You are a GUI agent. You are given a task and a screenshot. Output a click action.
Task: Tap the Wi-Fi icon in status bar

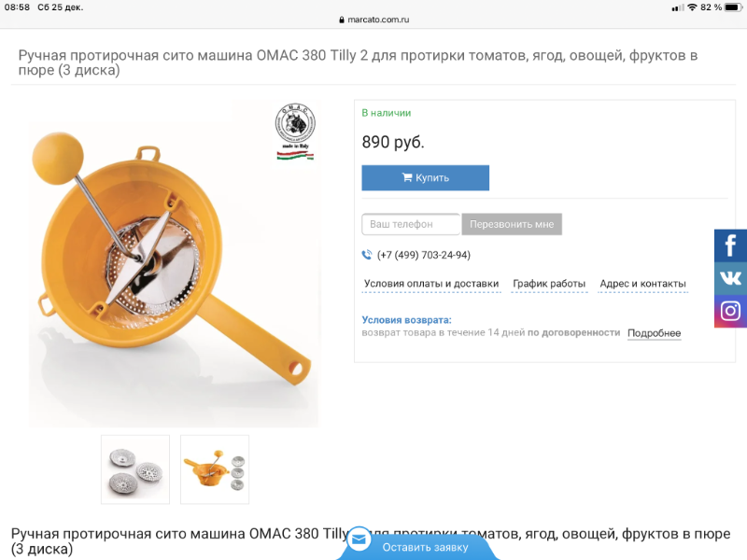pos(692,7)
